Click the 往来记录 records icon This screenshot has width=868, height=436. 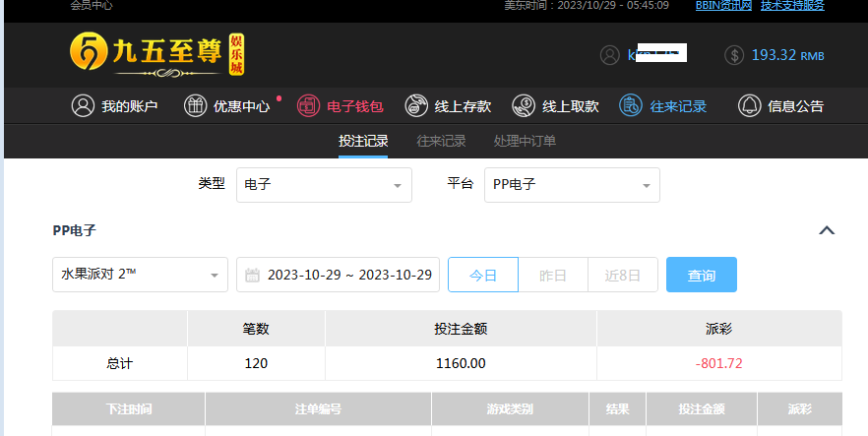point(631,105)
